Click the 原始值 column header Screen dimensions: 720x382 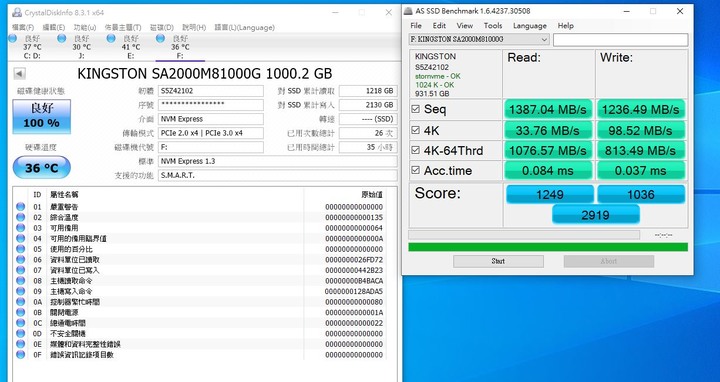(x=372, y=195)
